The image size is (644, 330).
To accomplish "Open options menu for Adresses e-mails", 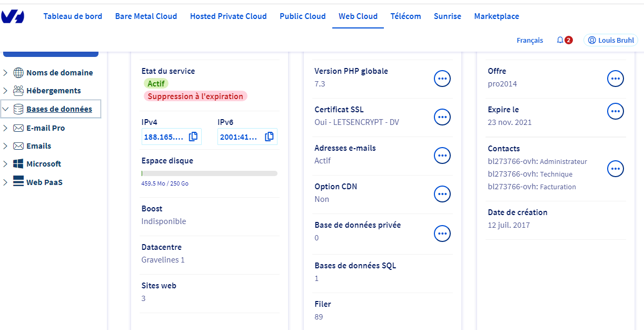I will click(442, 156).
